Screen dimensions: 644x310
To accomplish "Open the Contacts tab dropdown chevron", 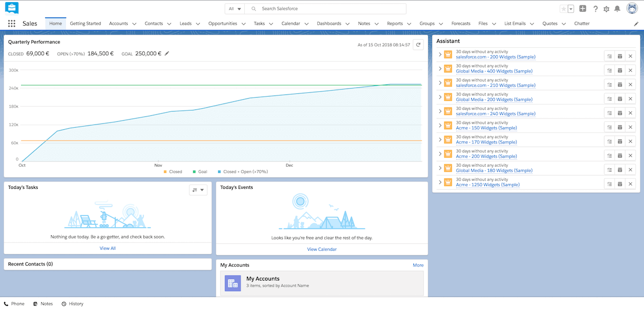I will coord(169,24).
